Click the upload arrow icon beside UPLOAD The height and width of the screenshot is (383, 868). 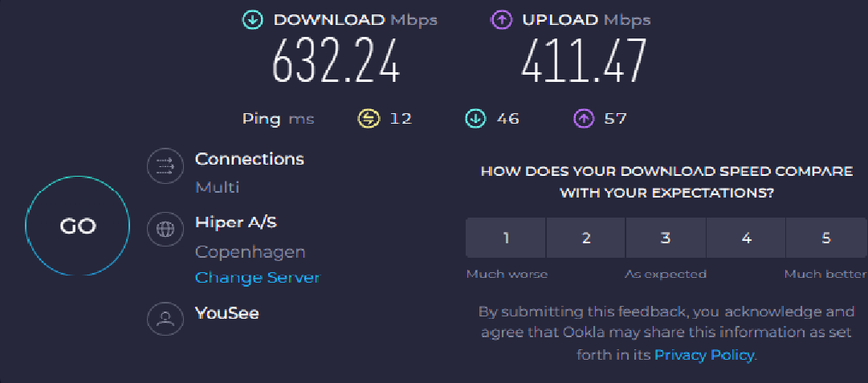pyautogui.click(x=501, y=20)
